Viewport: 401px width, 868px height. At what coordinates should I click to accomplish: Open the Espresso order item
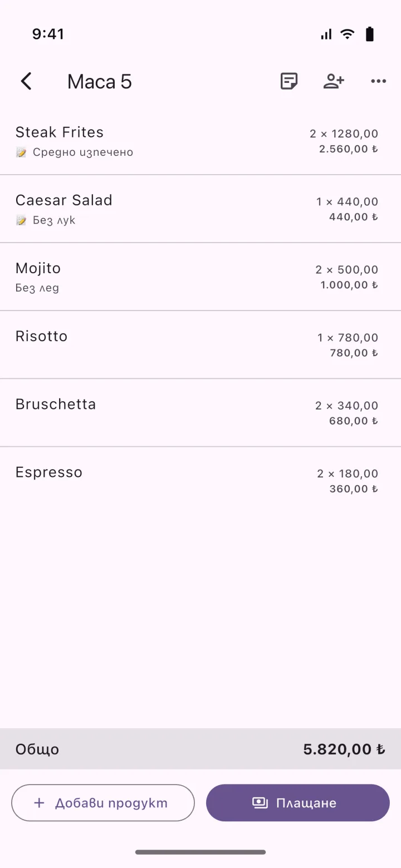tap(200, 480)
